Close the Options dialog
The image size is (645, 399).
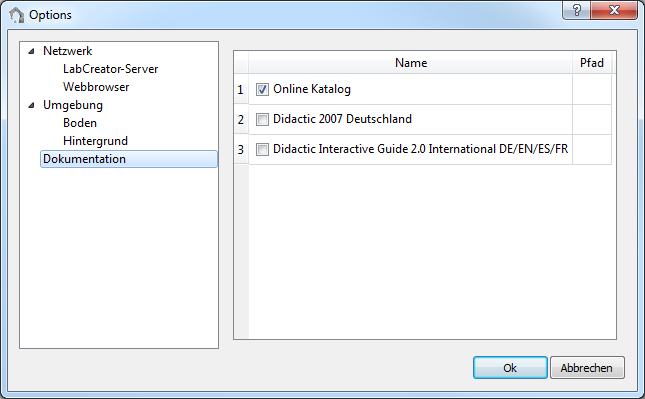pyautogui.click(x=614, y=10)
